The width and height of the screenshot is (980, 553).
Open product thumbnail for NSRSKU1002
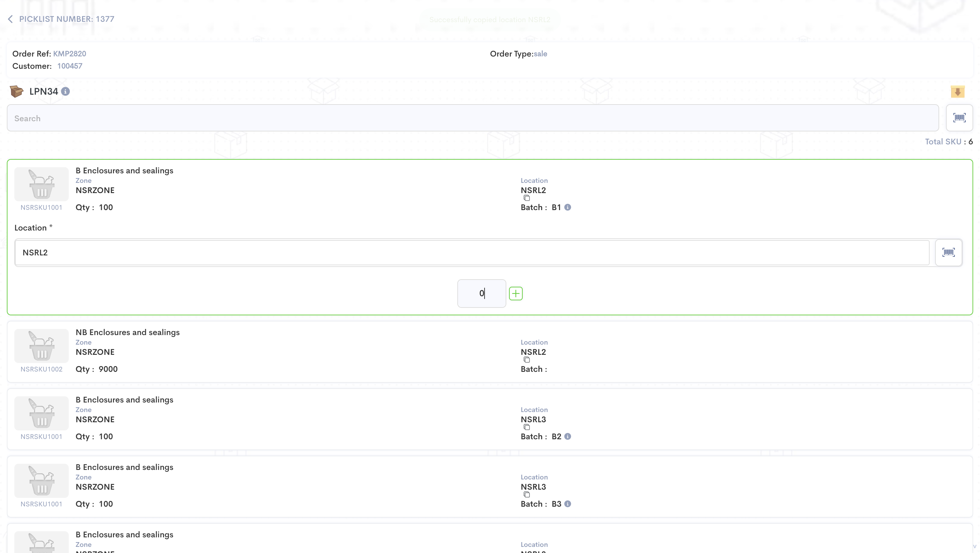pyautogui.click(x=42, y=346)
